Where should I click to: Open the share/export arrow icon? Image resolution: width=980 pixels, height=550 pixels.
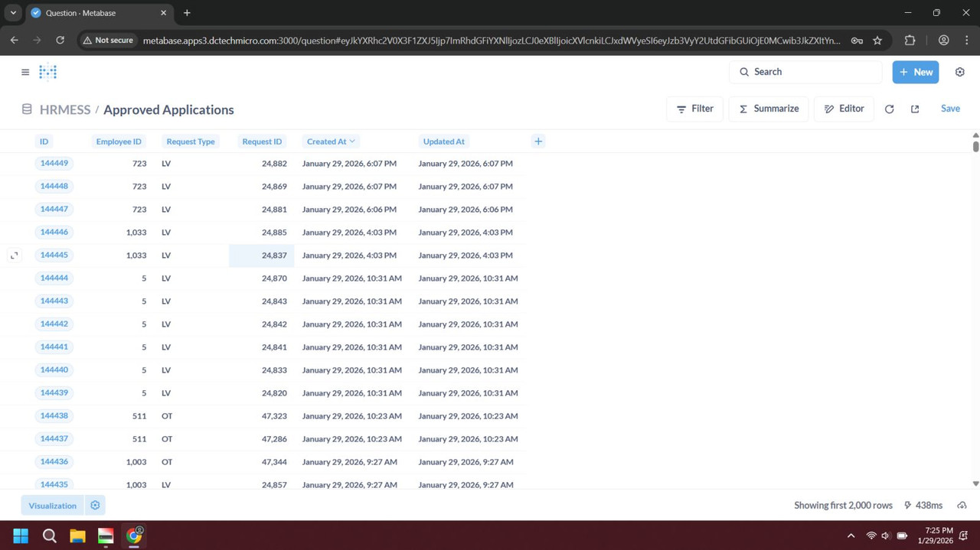[915, 109]
